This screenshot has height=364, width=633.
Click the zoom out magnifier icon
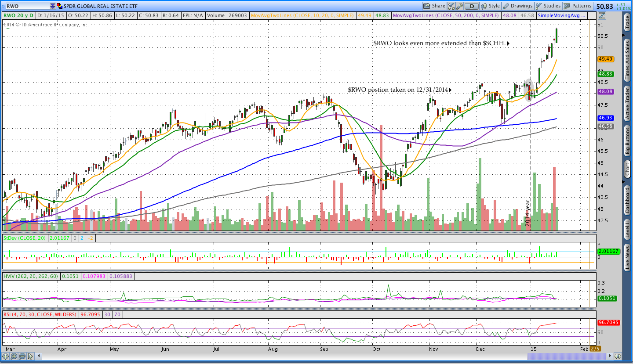click(22, 356)
